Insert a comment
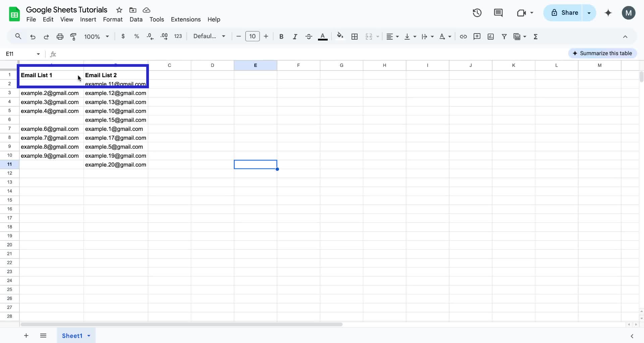The width and height of the screenshot is (644, 343). (477, 36)
